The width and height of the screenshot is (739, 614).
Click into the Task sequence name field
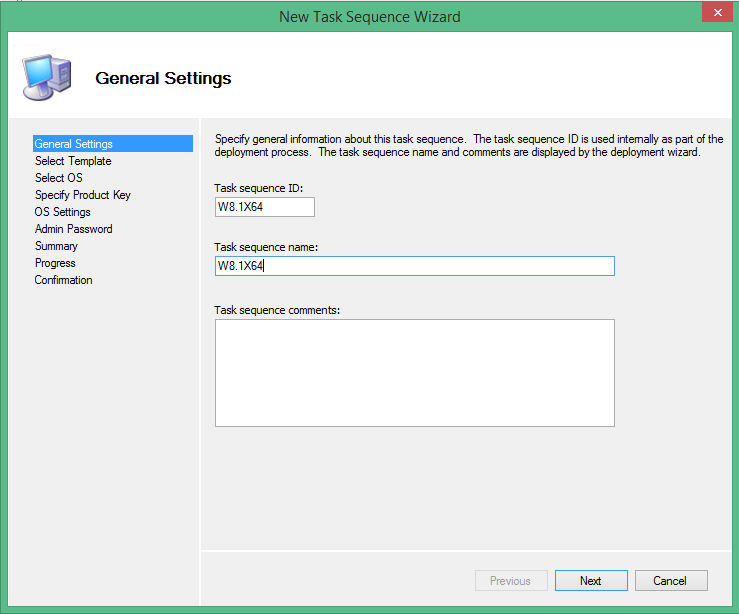414,266
